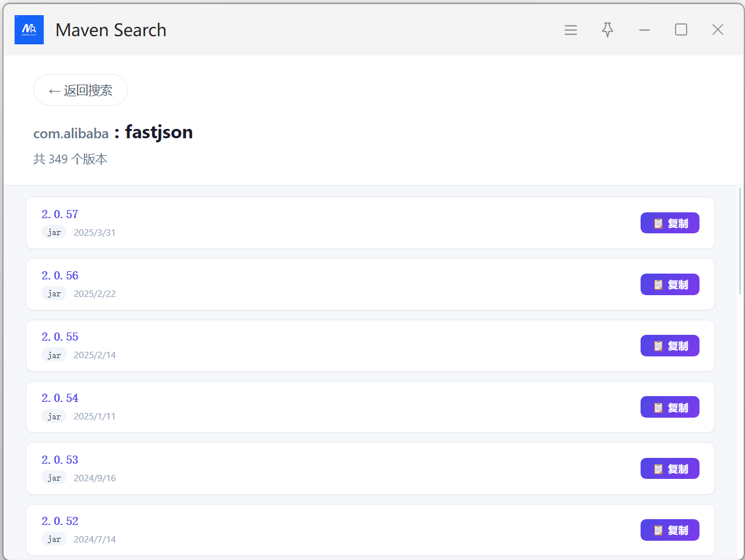Copy version 2.0.52 with 复制 button

point(670,530)
